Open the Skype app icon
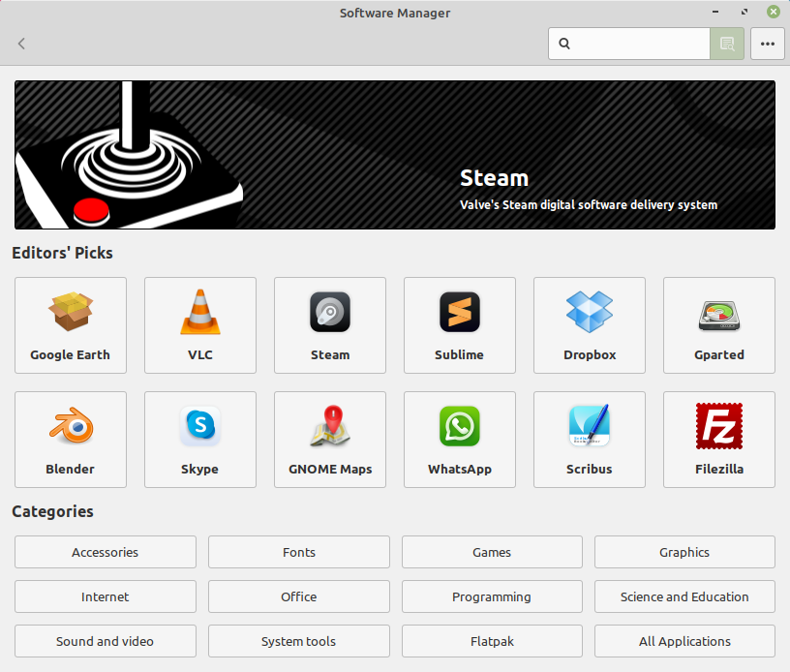Screen dimensions: 790x672 [200, 426]
